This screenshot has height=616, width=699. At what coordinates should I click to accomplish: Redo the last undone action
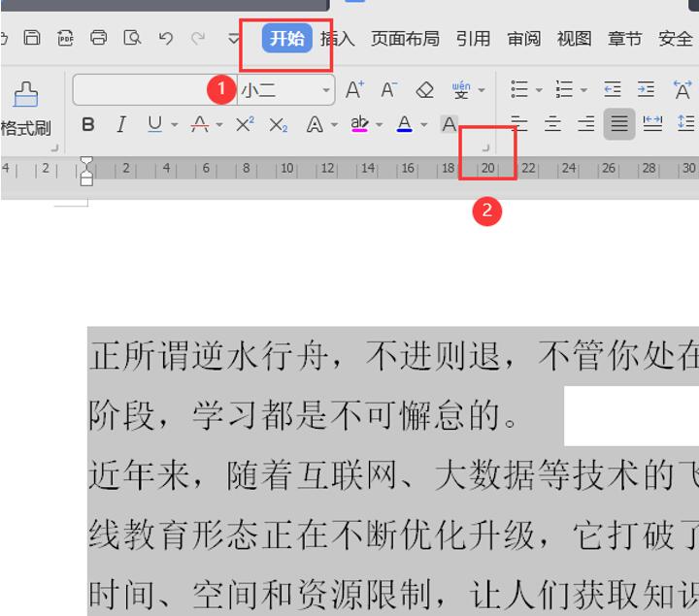(198, 38)
